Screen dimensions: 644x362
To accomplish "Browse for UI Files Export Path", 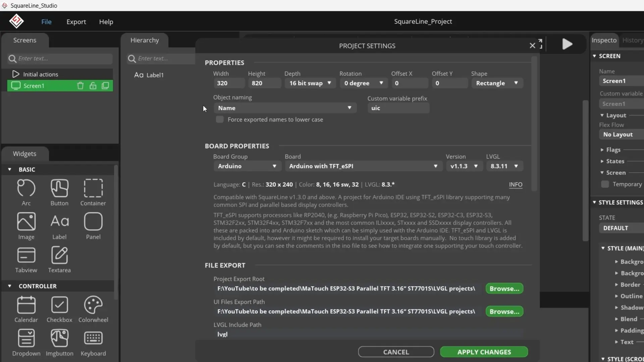I will 504,311.
